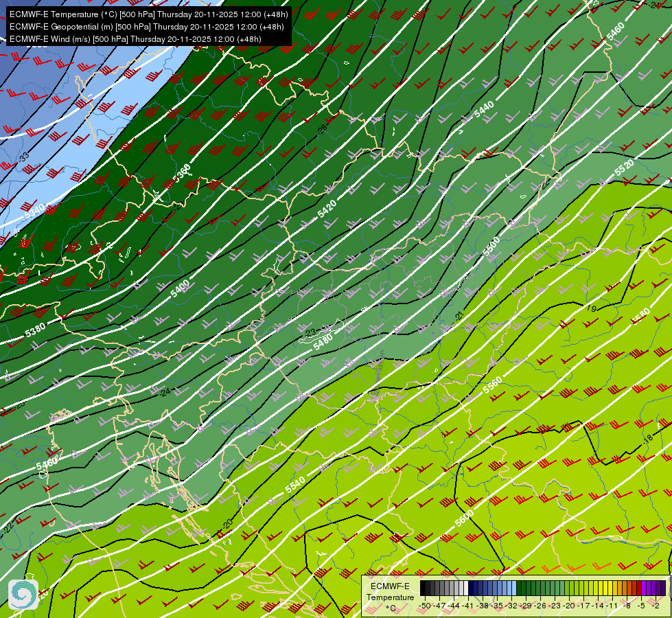
Task: Click the 5420 geopotential contour label
Action: [327, 209]
